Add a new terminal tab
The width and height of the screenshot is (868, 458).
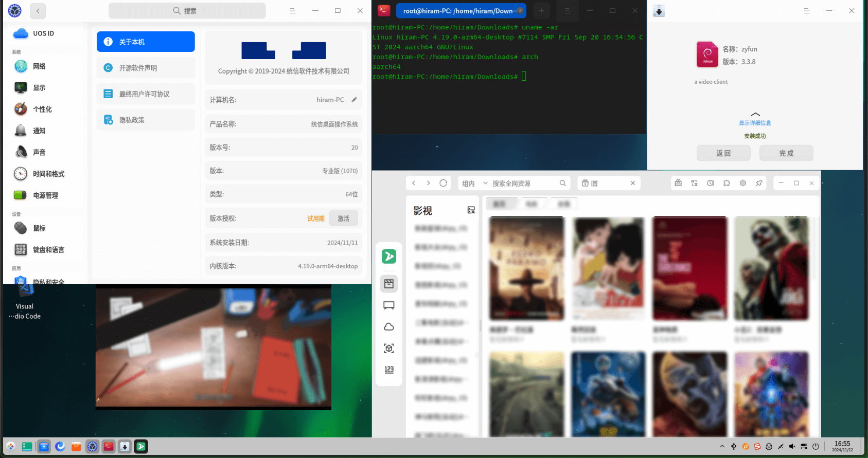click(x=541, y=11)
